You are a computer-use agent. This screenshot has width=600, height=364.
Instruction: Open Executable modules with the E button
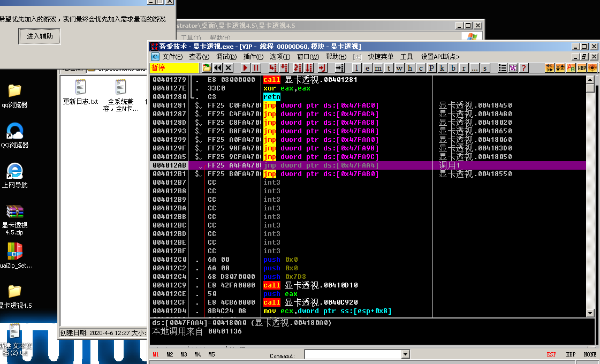click(367, 68)
